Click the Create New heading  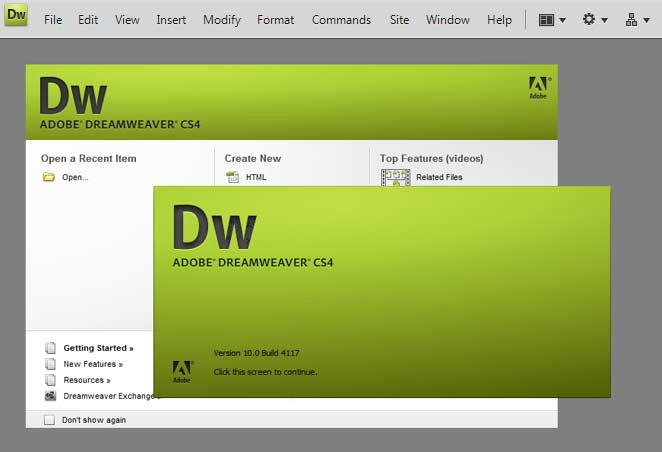(252, 159)
